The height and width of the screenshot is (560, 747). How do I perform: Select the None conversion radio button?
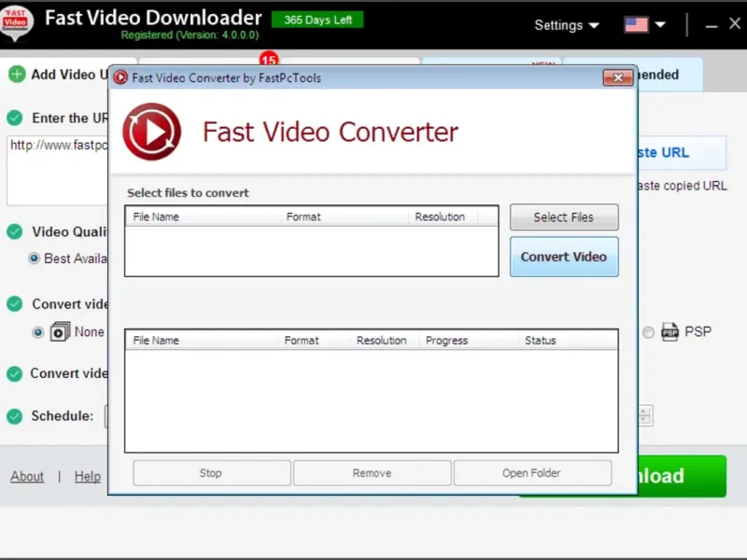(x=37, y=332)
